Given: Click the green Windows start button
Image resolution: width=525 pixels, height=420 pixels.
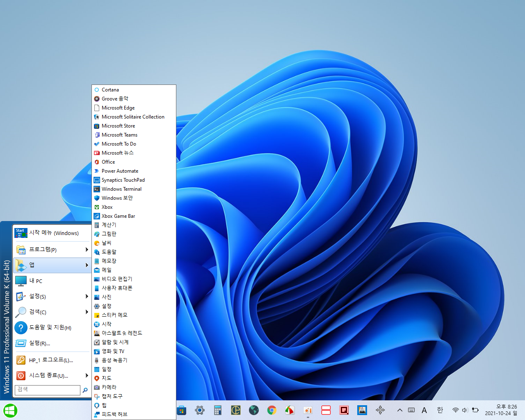Looking at the screenshot, I should coord(10,411).
